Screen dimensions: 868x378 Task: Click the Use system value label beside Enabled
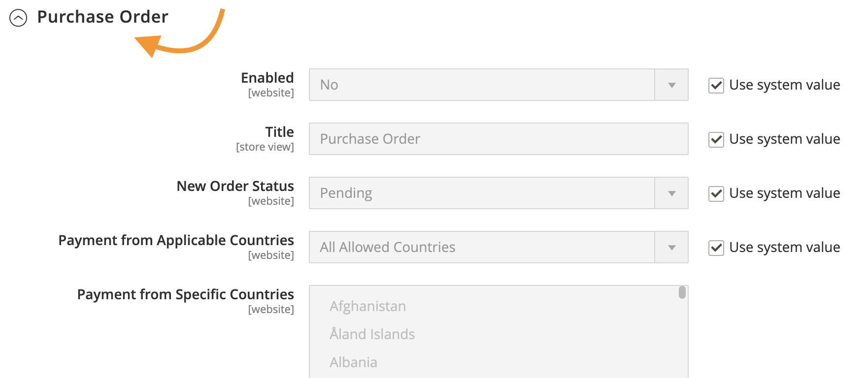click(784, 85)
